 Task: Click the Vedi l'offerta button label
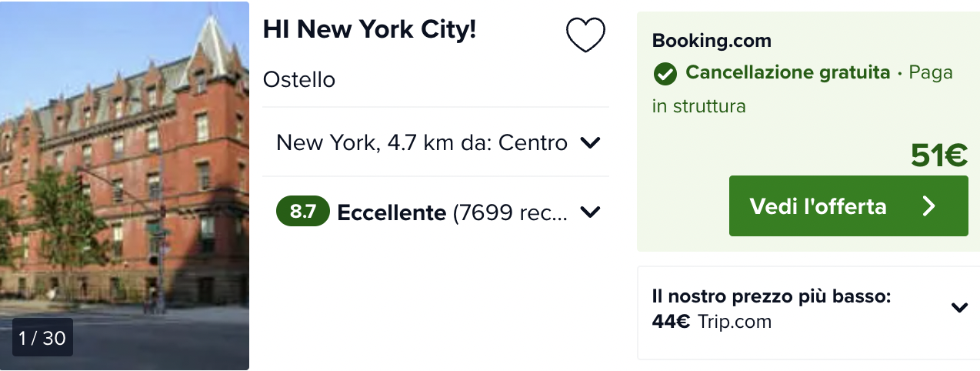click(818, 206)
